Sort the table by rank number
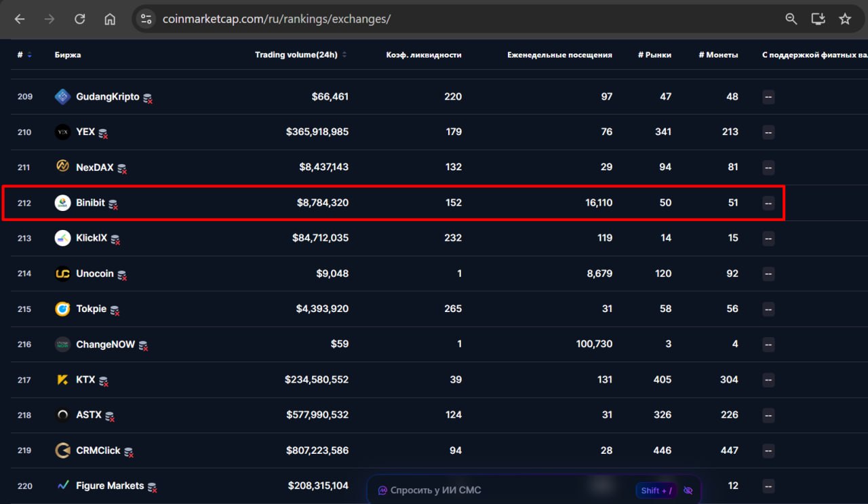The height and width of the screenshot is (504, 868). [24, 55]
